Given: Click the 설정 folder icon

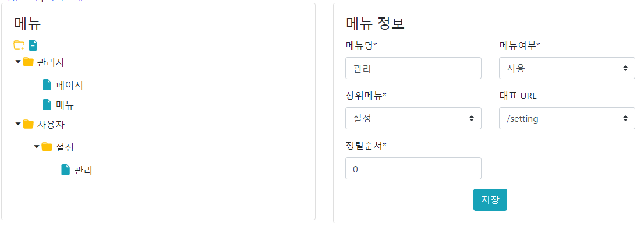Looking at the screenshot, I should tap(47, 147).
